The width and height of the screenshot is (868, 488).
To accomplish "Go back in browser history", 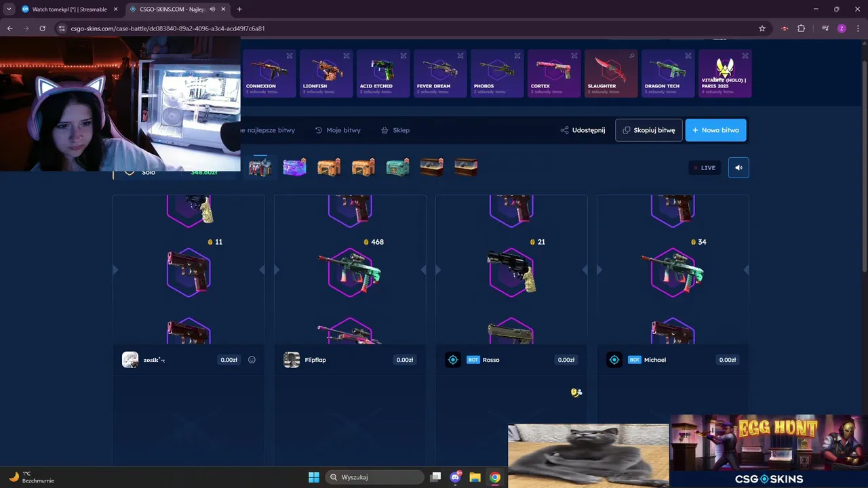I will (9, 28).
